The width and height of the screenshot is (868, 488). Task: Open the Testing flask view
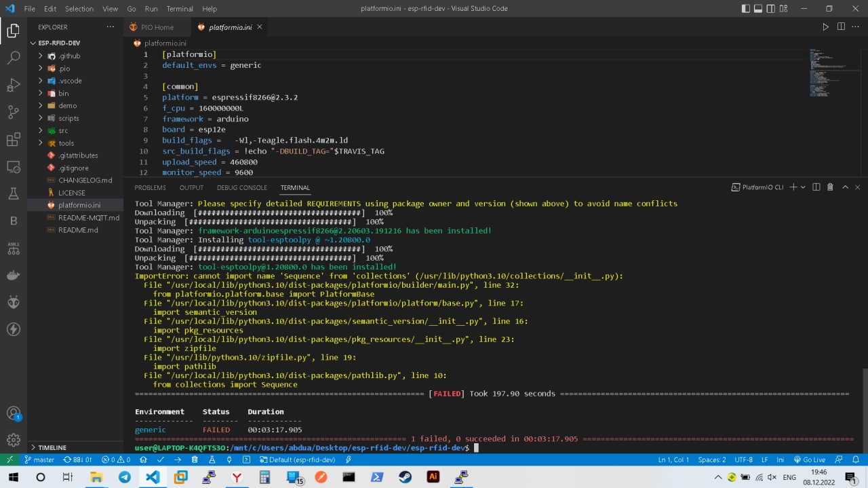(x=14, y=194)
